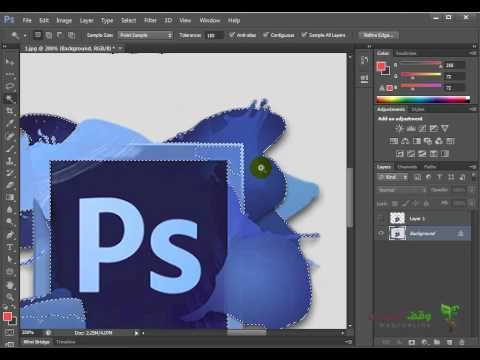Open status bar document info arrow

point(136,333)
